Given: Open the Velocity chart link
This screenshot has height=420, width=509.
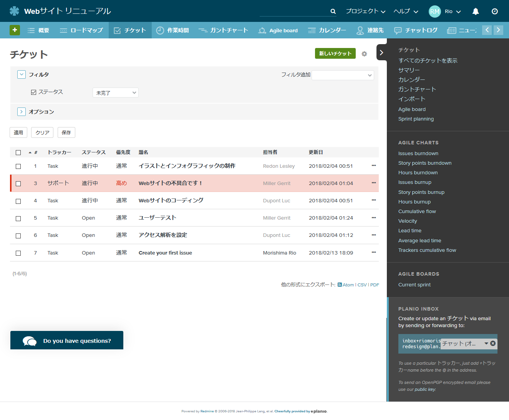Looking at the screenshot, I should [408, 221].
